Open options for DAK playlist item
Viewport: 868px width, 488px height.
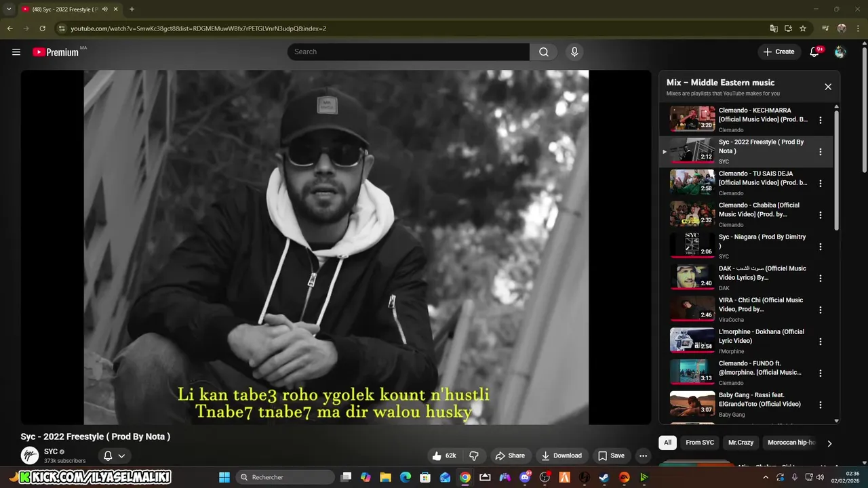point(821,279)
